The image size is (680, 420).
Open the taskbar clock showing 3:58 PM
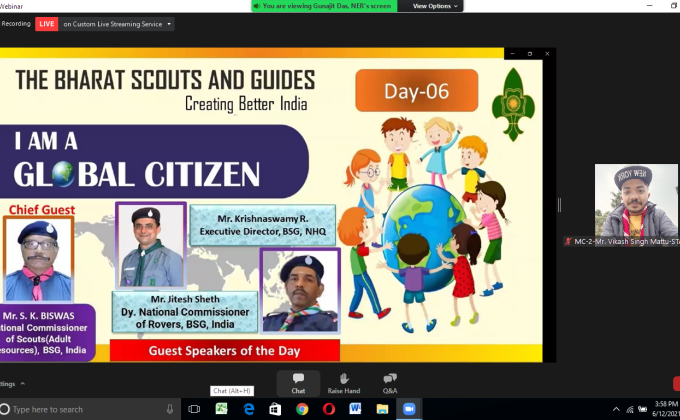point(666,409)
